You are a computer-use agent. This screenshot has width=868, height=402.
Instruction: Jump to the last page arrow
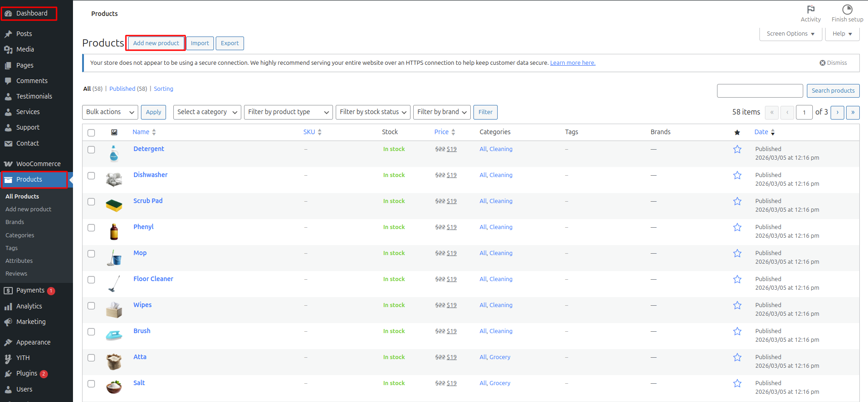pos(853,112)
